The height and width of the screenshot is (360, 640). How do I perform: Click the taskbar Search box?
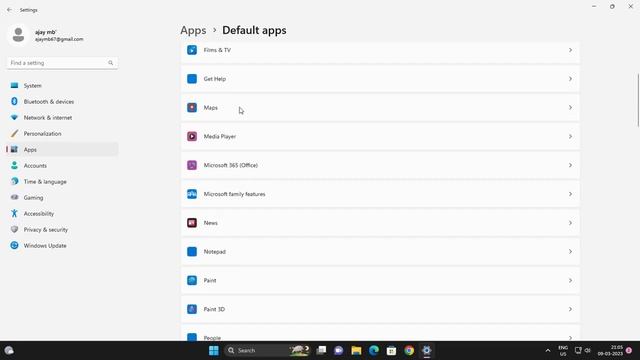click(x=268, y=351)
